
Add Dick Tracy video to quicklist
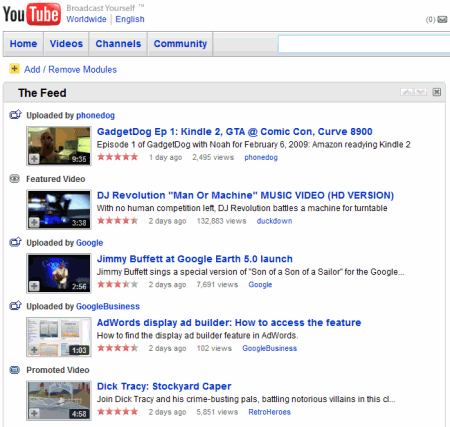coord(34,413)
